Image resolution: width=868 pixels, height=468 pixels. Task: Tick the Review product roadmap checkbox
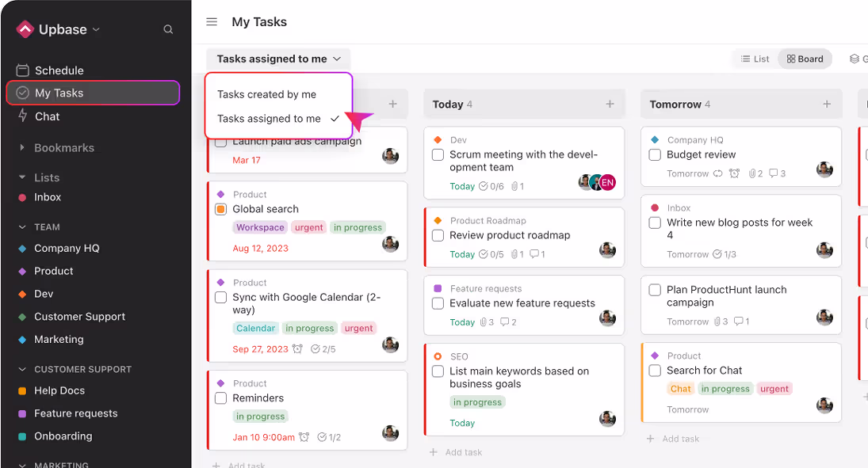point(438,236)
